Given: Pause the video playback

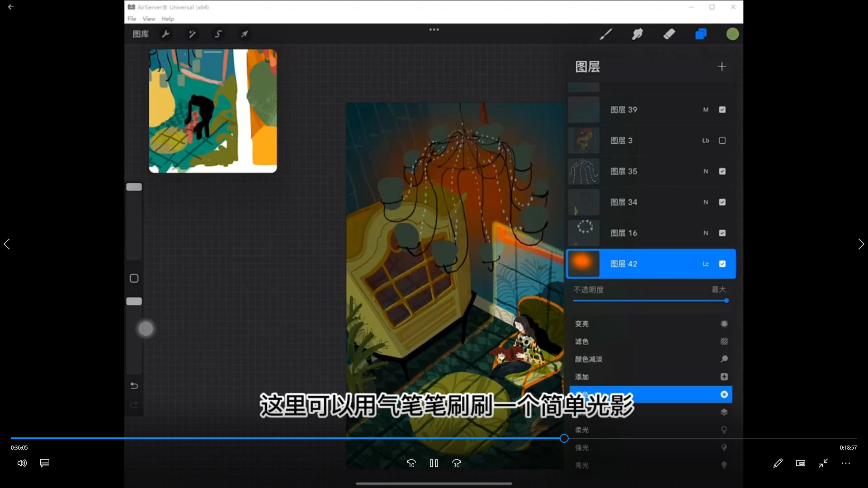Looking at the screenshot, I should click(434, 463).
